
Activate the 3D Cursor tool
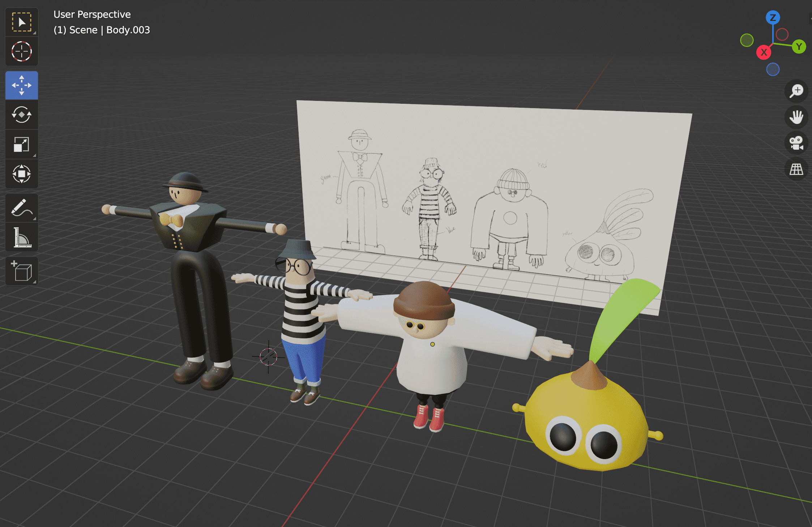click(x=22, y=51)
